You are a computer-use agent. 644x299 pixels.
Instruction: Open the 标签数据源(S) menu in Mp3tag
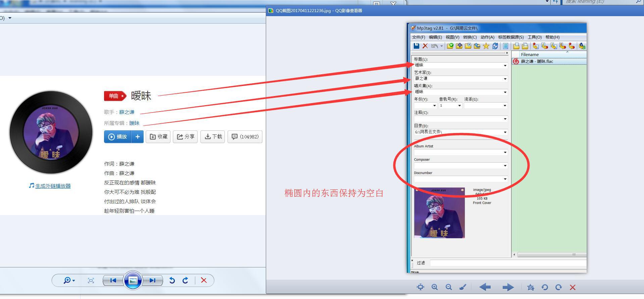[x=511, y=37]
